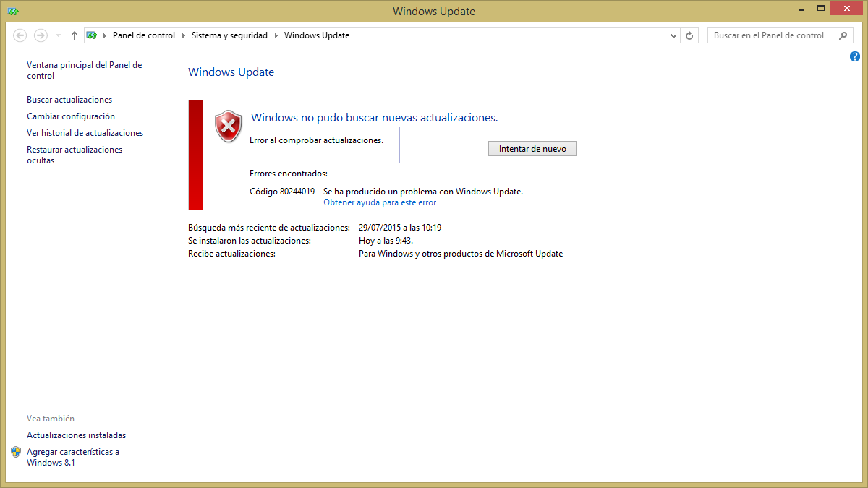The image size is (868, 488).
Task: Click the red error shield icon
Action: (229, 127)
